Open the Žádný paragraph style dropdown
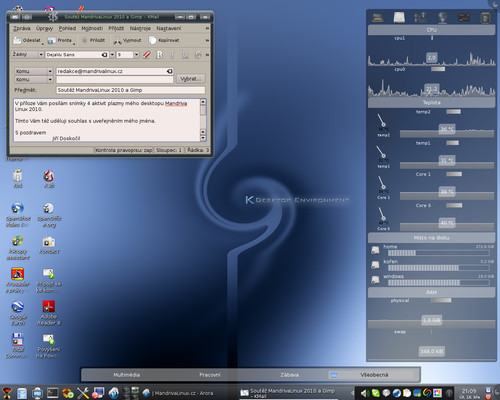This screenshot has height=400, width=500. coord(28,54)
